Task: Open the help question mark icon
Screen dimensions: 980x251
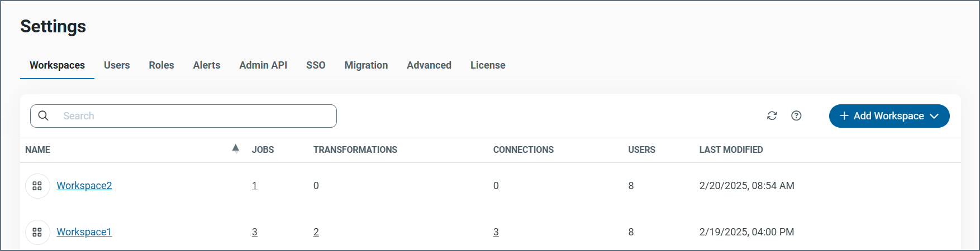Action: pos(796,116)
